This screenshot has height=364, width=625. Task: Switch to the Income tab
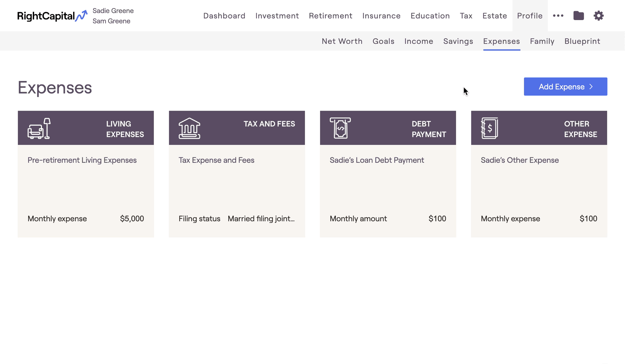coord(419,41)
